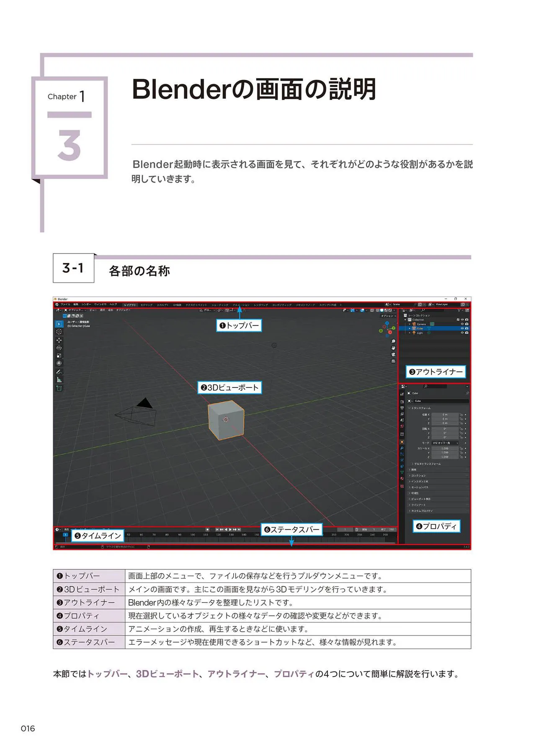Select the Scale tool

click(x=59, y=356)
